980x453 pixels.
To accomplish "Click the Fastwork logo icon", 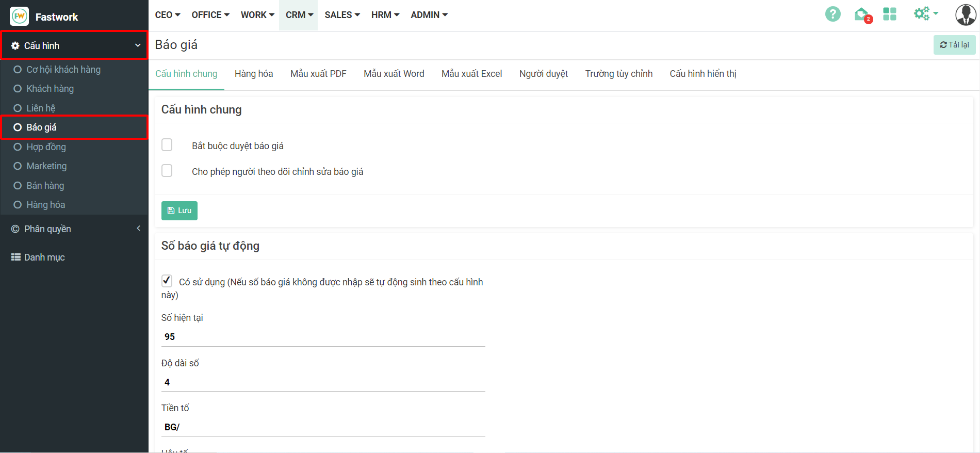I will 20,17.
